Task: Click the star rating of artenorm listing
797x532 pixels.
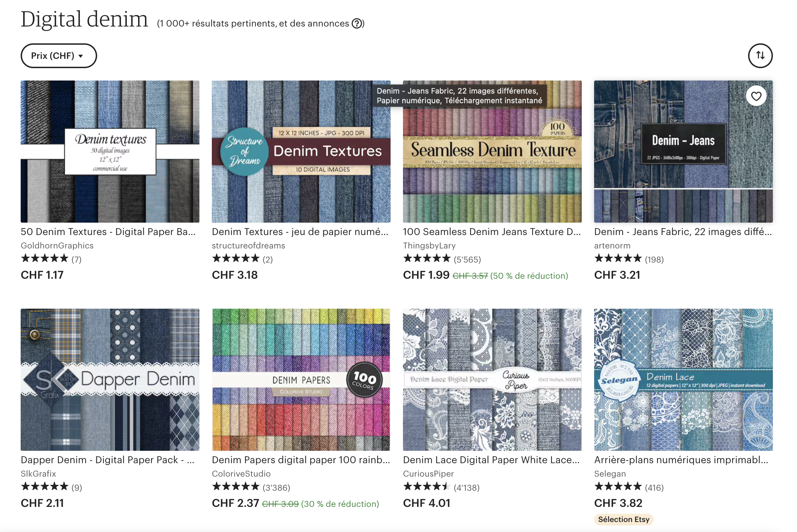Action: click(x=618, y=258)
